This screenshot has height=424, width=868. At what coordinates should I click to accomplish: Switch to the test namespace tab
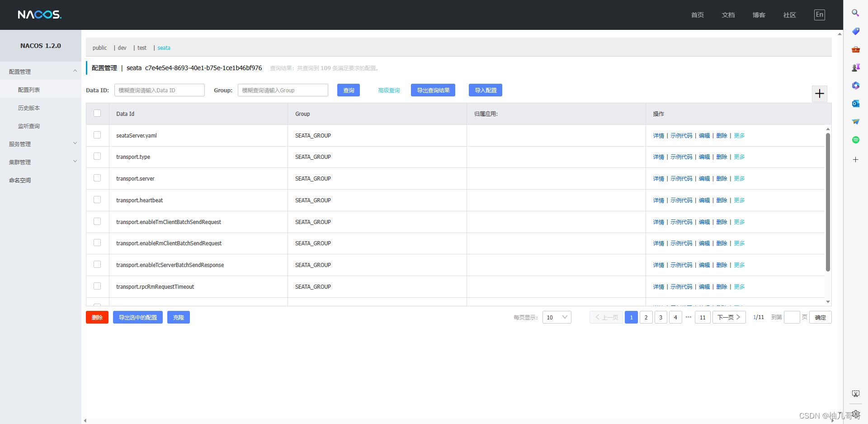point(142,48)
